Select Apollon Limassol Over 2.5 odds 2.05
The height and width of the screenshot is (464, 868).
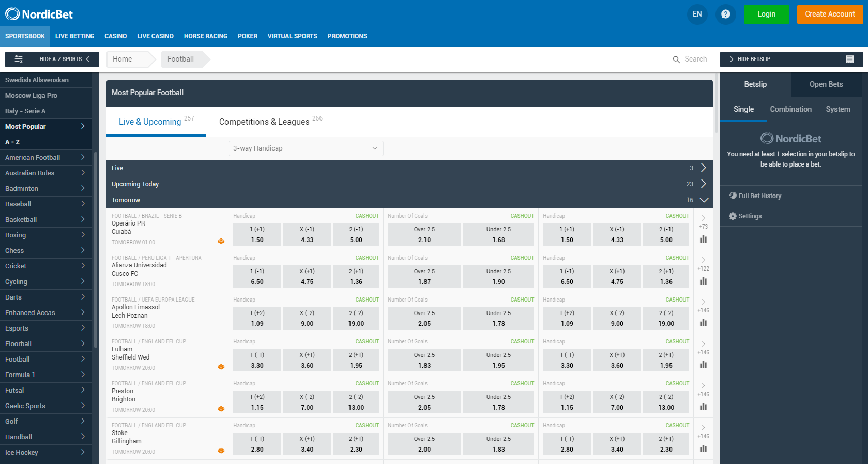point(424,318)
